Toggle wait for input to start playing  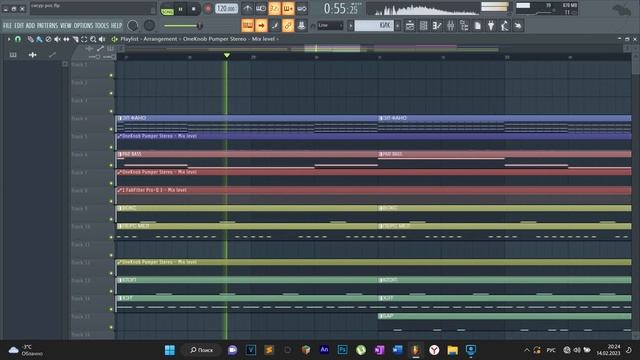[x=261, y=8]
